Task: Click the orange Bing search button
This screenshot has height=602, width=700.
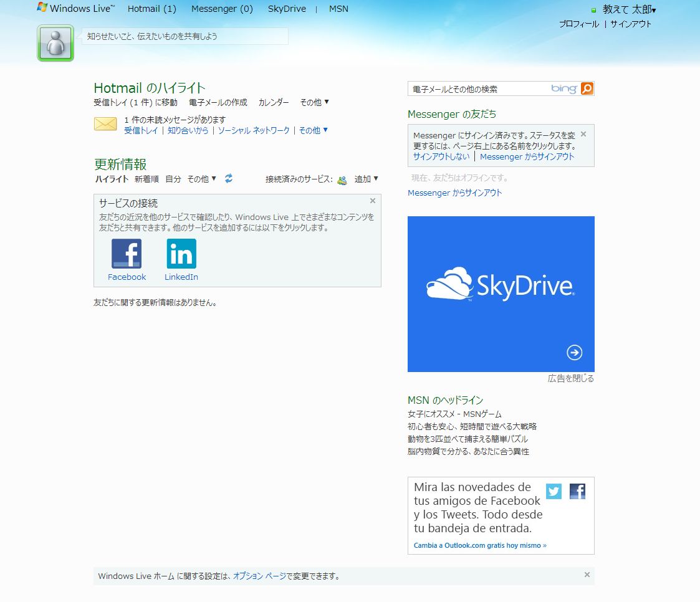Action: point(587,88)
